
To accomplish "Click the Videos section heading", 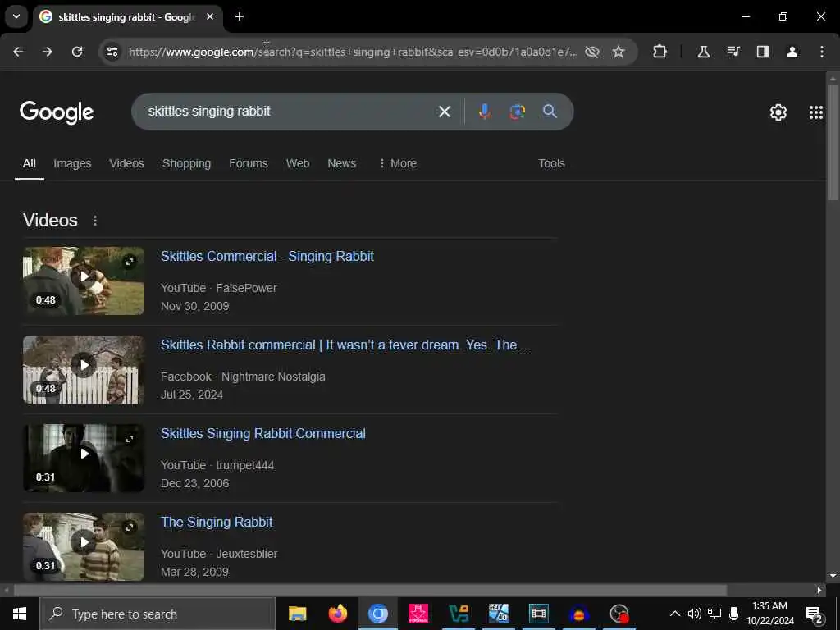I will click(50, 220).
